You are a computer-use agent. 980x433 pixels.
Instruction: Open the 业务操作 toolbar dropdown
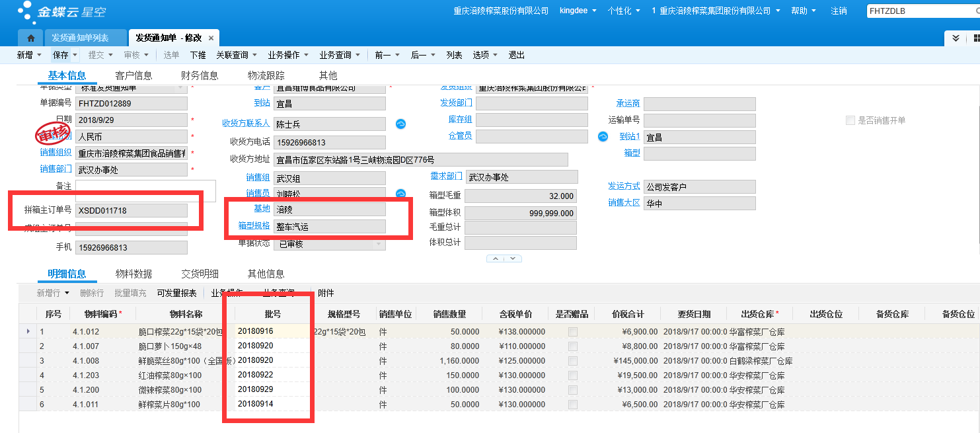pyautogui.click(x=286, y=56)
